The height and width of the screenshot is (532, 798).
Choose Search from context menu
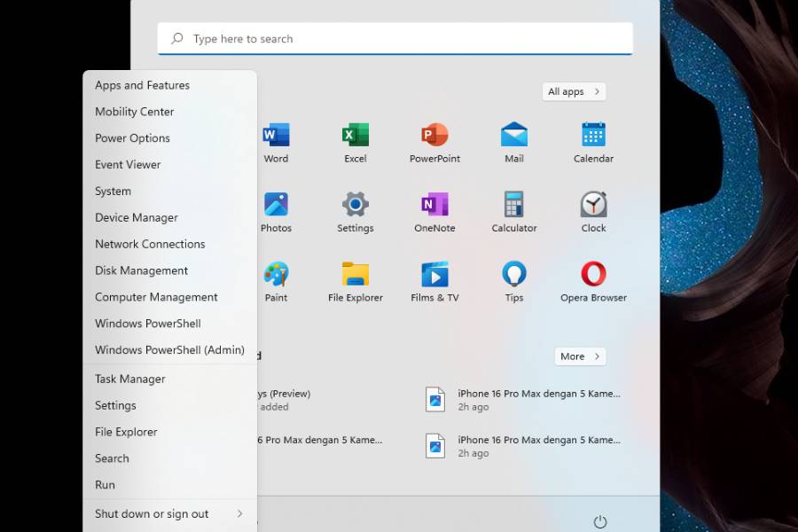click(170, 458)
